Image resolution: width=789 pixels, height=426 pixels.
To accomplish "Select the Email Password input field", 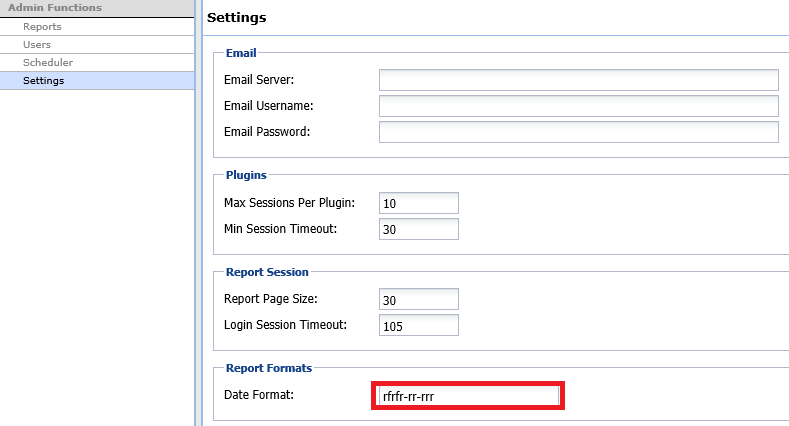I will (578, 132).
